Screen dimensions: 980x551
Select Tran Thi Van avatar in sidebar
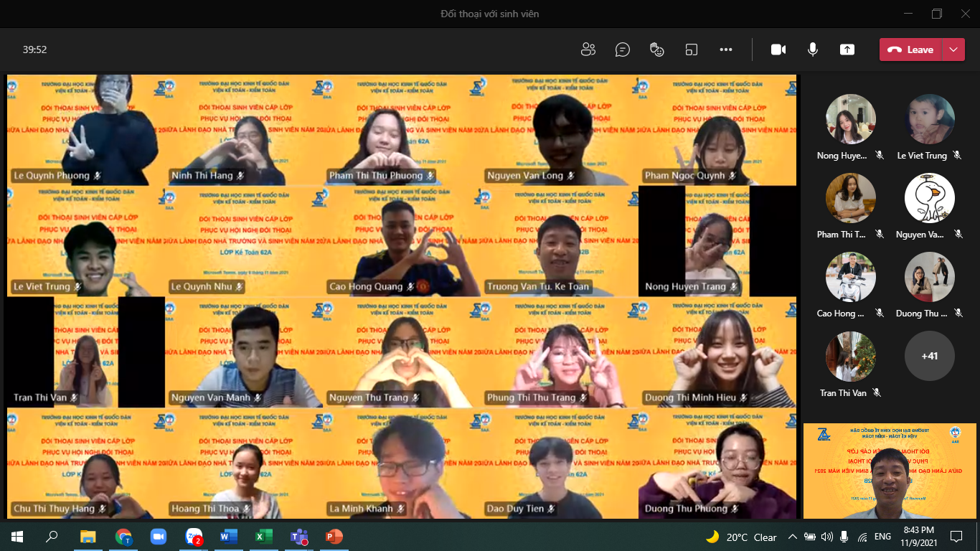pos(850,356)
